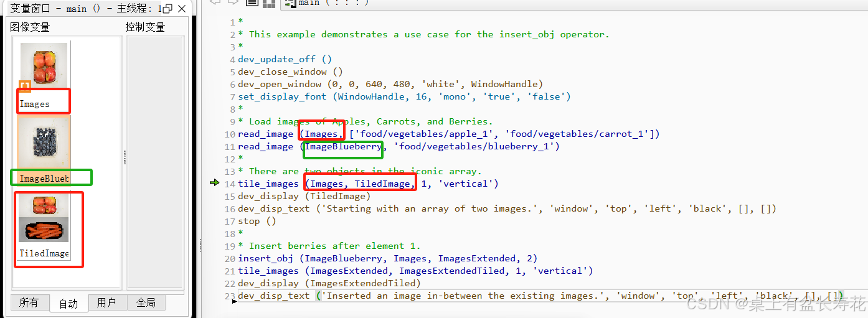The height and width of the screenshot is (318, 868).
Task: Click the 控制变量 heading
Action: click(145, 27)
